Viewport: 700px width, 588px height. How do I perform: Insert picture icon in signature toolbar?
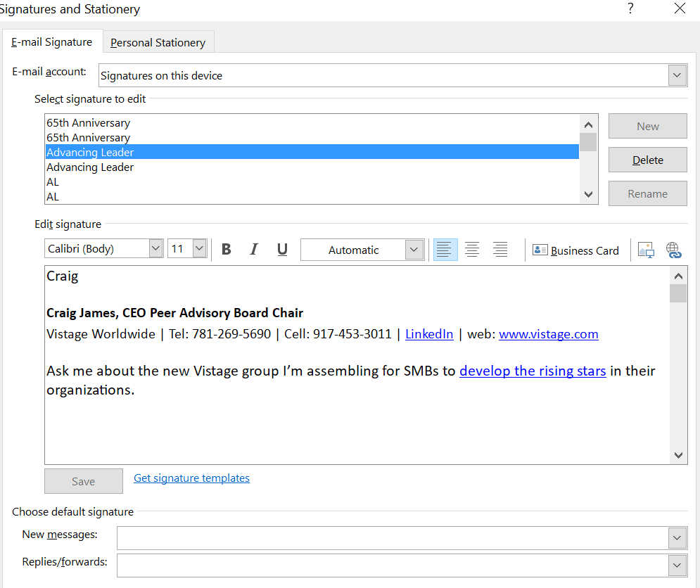646,250
